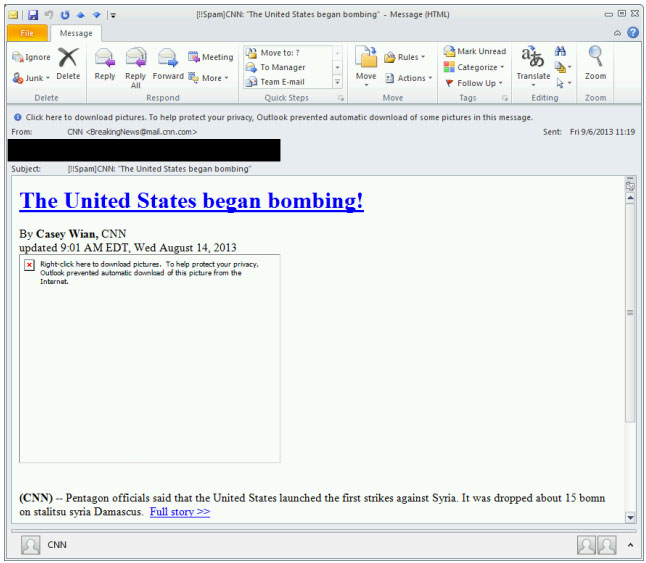Expand the Follow Up flag menu

(x=475, y=83)
